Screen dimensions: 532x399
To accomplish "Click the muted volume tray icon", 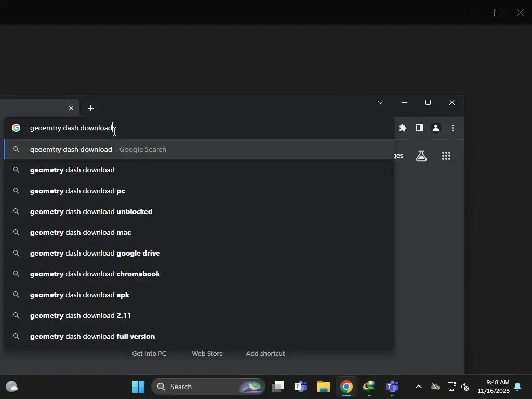I will 465,387.
